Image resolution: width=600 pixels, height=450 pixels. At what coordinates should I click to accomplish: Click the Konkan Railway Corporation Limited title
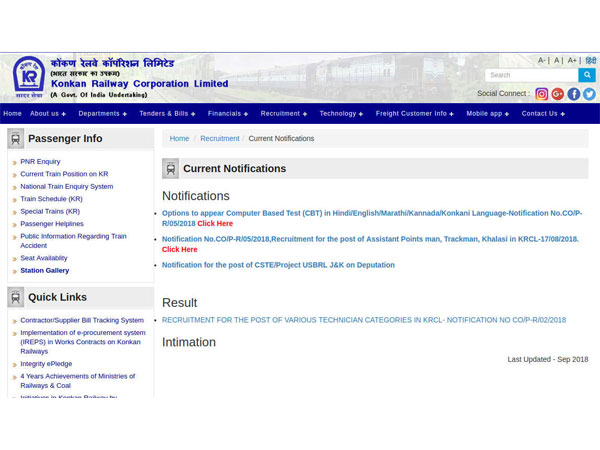140,83
